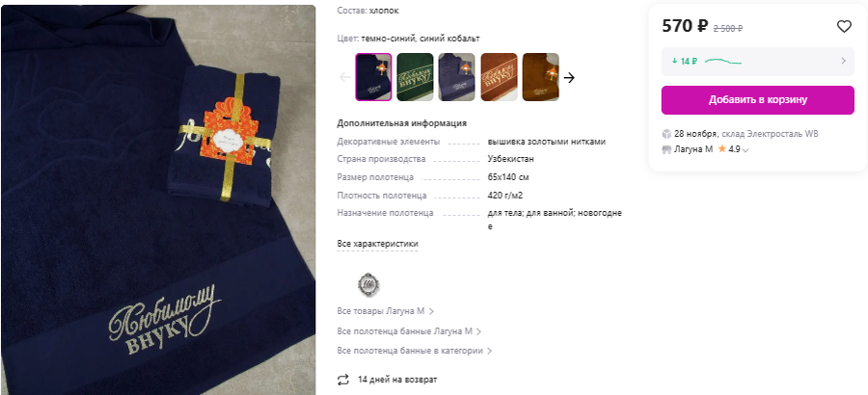
Task: Select the dark navy towel color thumbnail
Action: (373, 77)
